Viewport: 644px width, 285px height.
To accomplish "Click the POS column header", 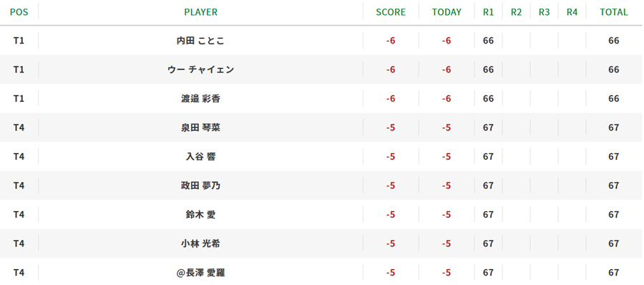I will 19,12.
